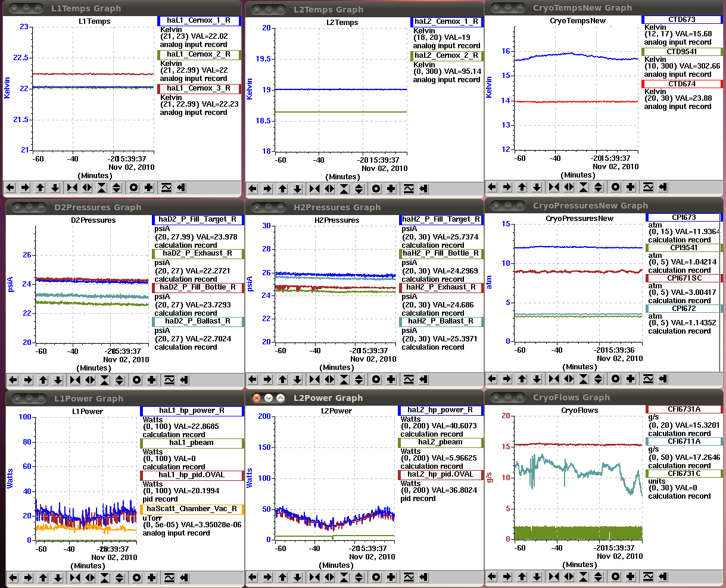Click the L2Power Graph window title
The image size is (726, 588).
click(x=328, y=398)
